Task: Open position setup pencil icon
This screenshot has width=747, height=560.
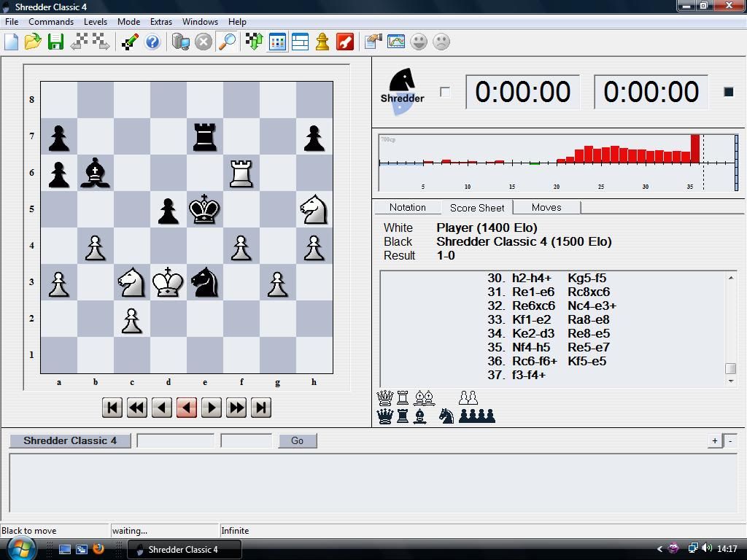Action: pyautogui.click(x=130, y=42)
